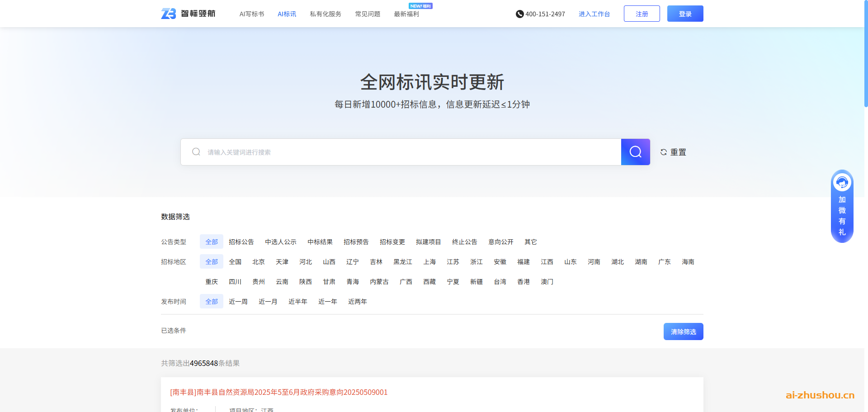Choose 广东 in the region filter row

click(664, 261)
